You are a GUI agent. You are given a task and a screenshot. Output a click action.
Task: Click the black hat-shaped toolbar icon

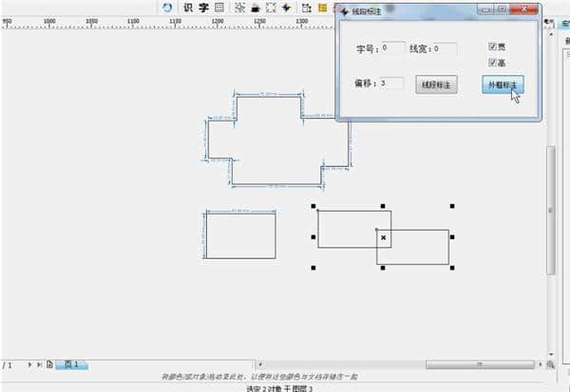[x=256, y=8]
